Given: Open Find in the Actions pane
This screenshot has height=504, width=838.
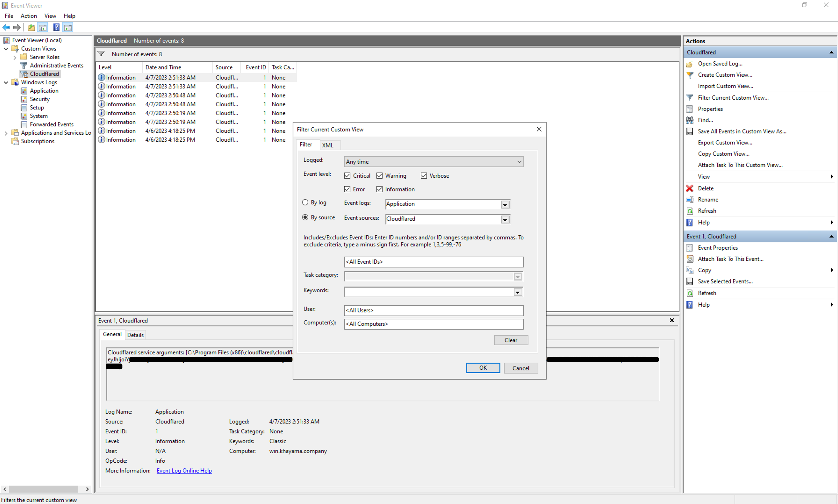Looking at the screenshot, I should pos(705,120).
